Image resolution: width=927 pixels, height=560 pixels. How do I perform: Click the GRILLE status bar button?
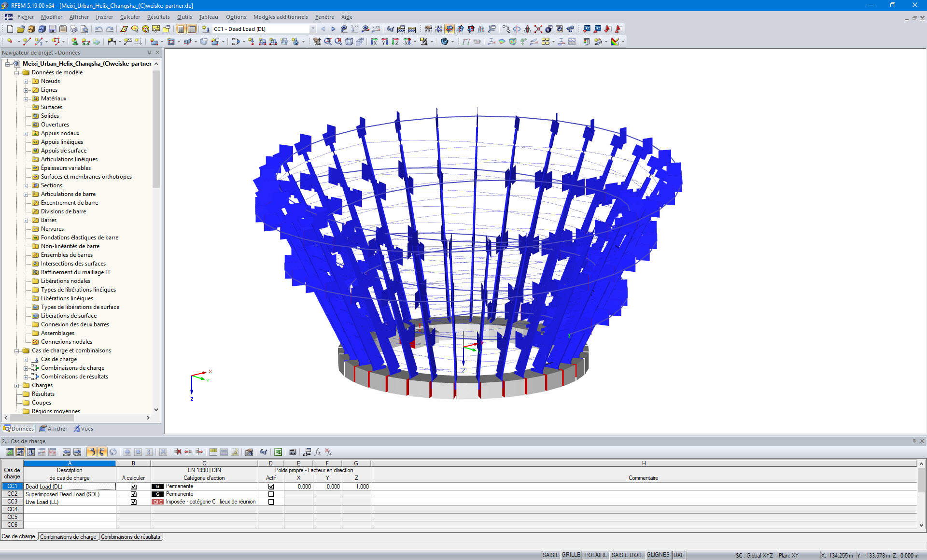[x=571, y=555]
